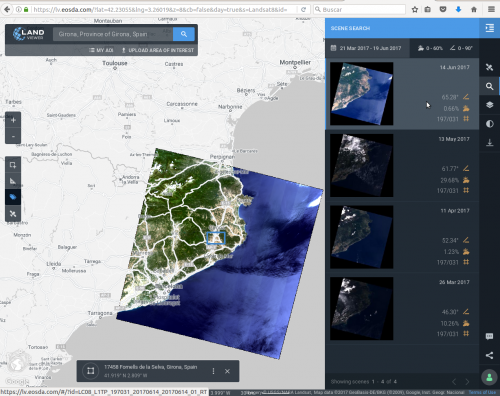Click sun elevation value 46.30°
Image resolution: width=500 pixels, height=396 pixels.
click(x=450, y=312)
